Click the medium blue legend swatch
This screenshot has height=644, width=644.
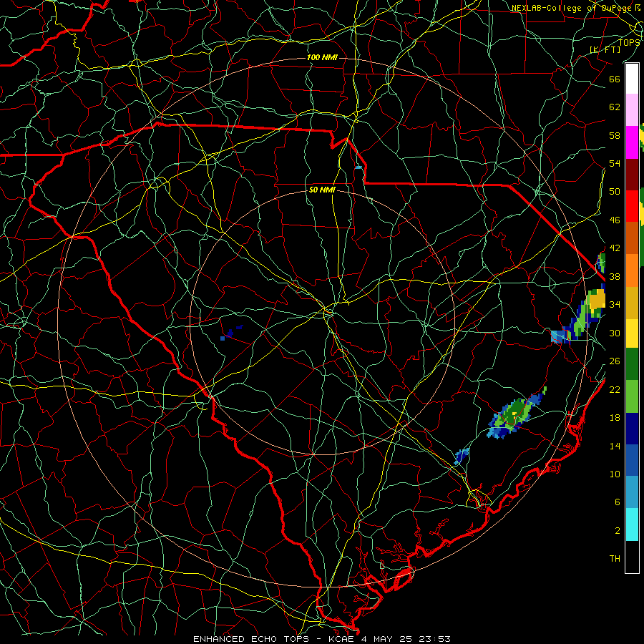coord(632,460)
